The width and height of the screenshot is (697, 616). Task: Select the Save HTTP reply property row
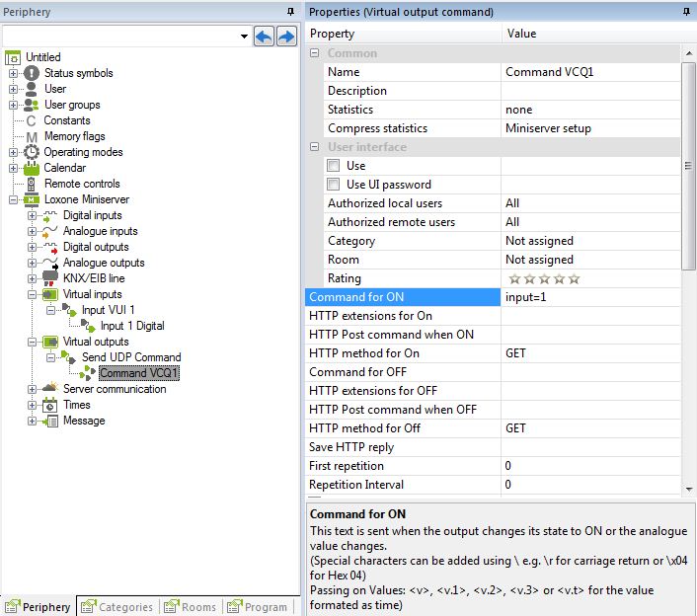tap(493, 447)
